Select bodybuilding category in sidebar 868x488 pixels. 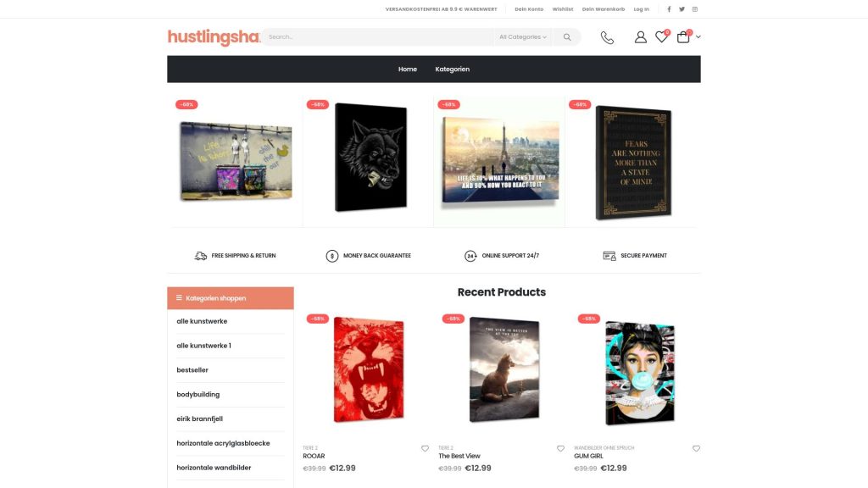tap(198, 395)
